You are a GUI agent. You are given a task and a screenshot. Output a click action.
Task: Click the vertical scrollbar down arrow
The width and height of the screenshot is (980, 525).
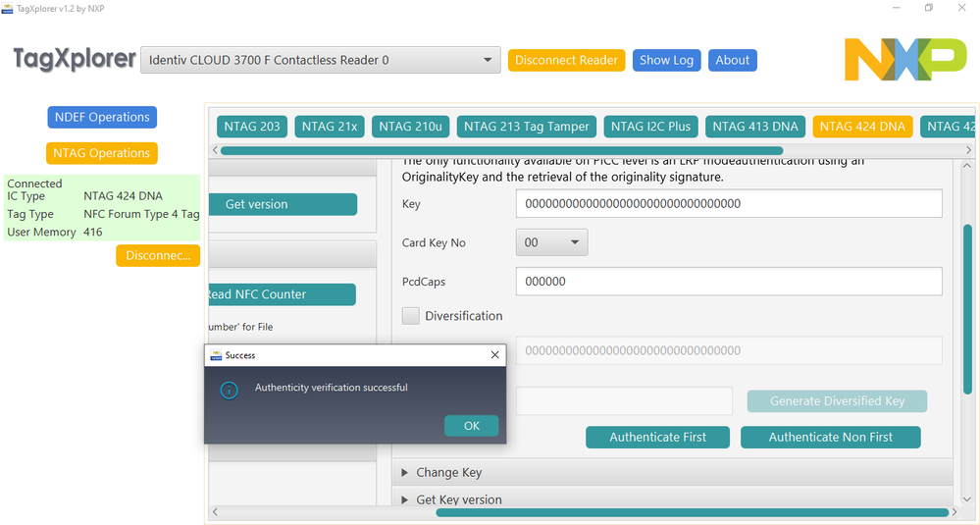[968, 499]
